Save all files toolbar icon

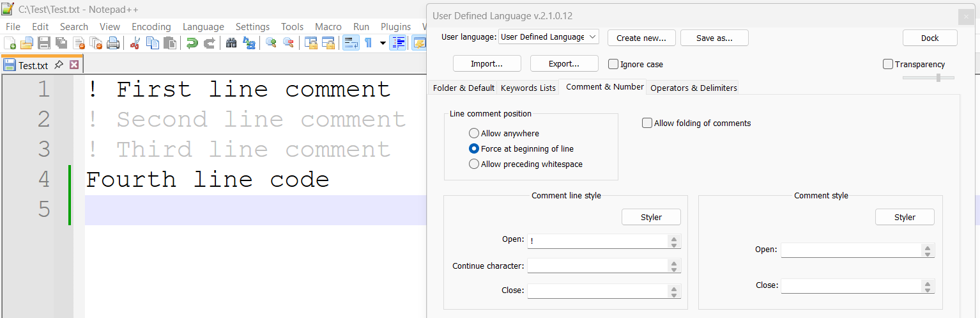tap(61, 44)
